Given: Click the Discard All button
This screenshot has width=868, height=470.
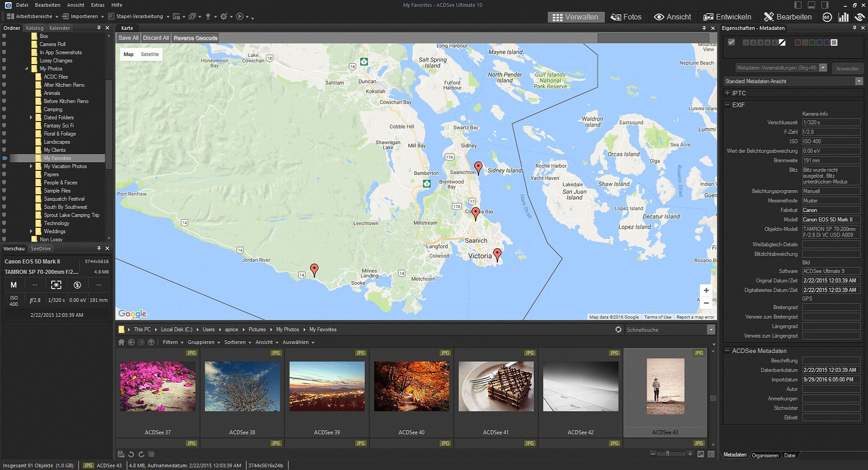Looking at the screenshot, I should [156, 38].
